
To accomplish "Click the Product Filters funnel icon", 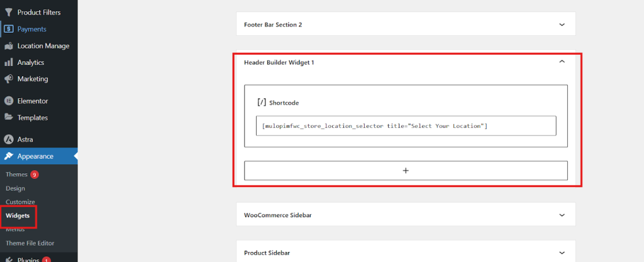I will coord(9,13).
